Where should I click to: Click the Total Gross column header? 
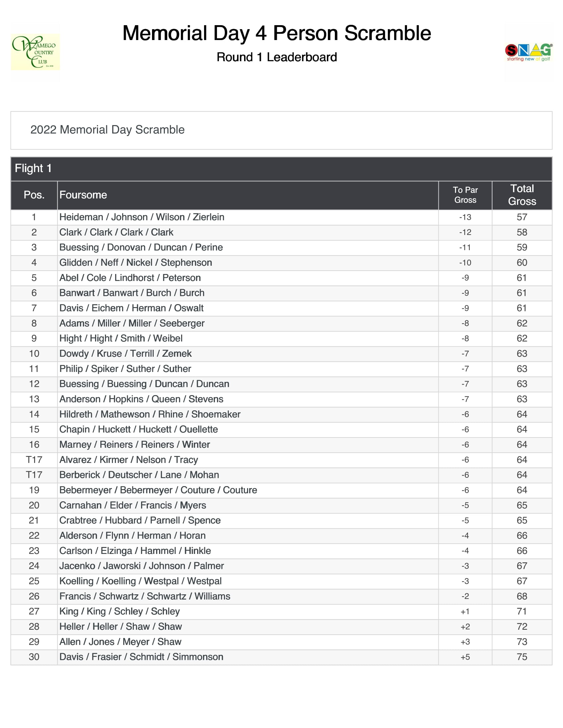(x=522, y=195)
